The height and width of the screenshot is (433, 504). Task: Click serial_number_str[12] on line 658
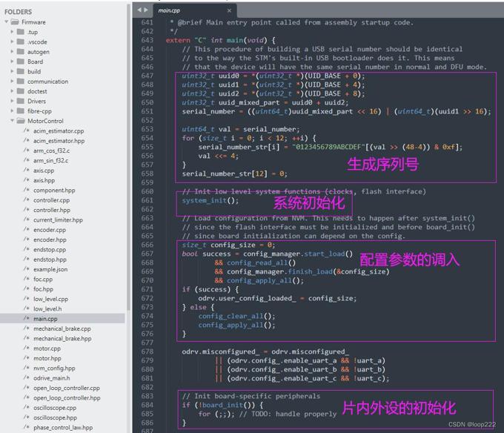coord(225,174)
